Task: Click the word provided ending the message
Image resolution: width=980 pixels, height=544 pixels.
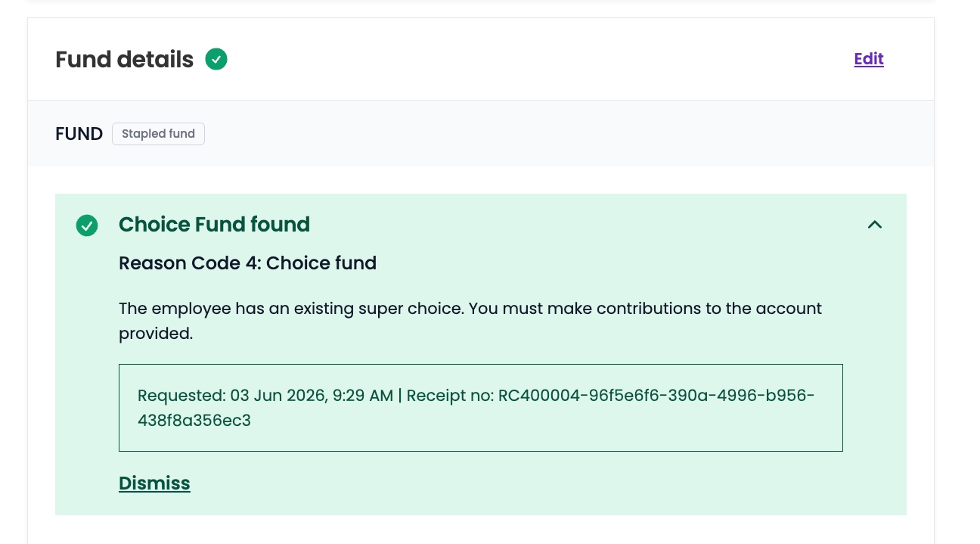Action: (x=156, y=334)
